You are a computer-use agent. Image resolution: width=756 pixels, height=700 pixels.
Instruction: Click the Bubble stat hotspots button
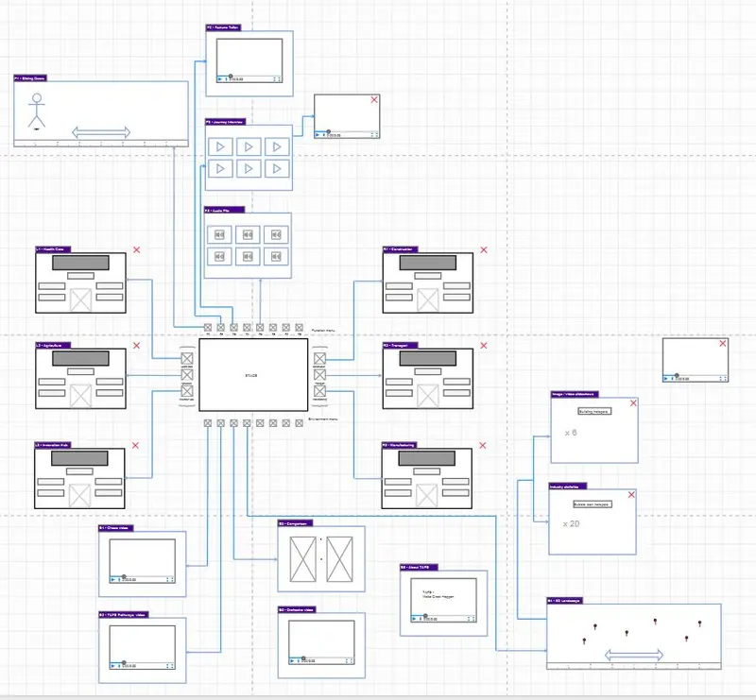(x=593, y=504)
